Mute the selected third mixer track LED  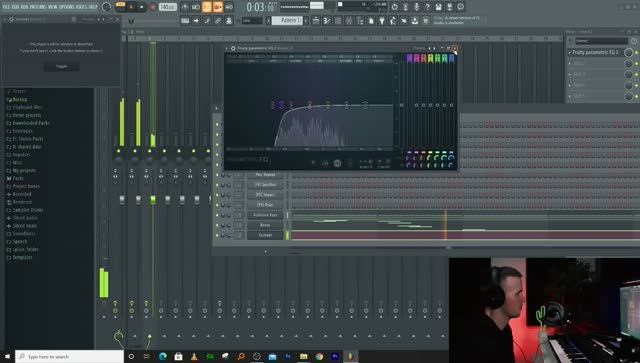(149, 151)
